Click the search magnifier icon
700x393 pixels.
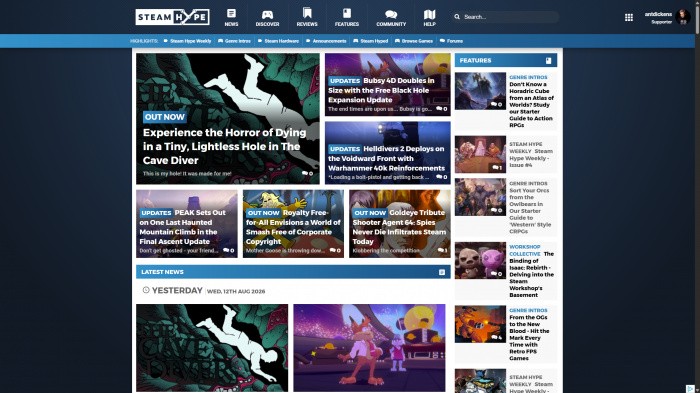pos(457,17)
